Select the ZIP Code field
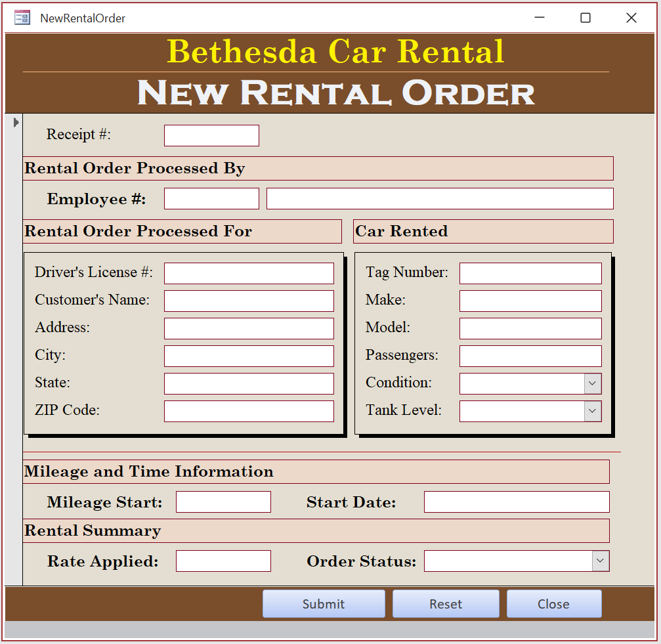Viewport: 661px width, 644px height. (248, 410)
